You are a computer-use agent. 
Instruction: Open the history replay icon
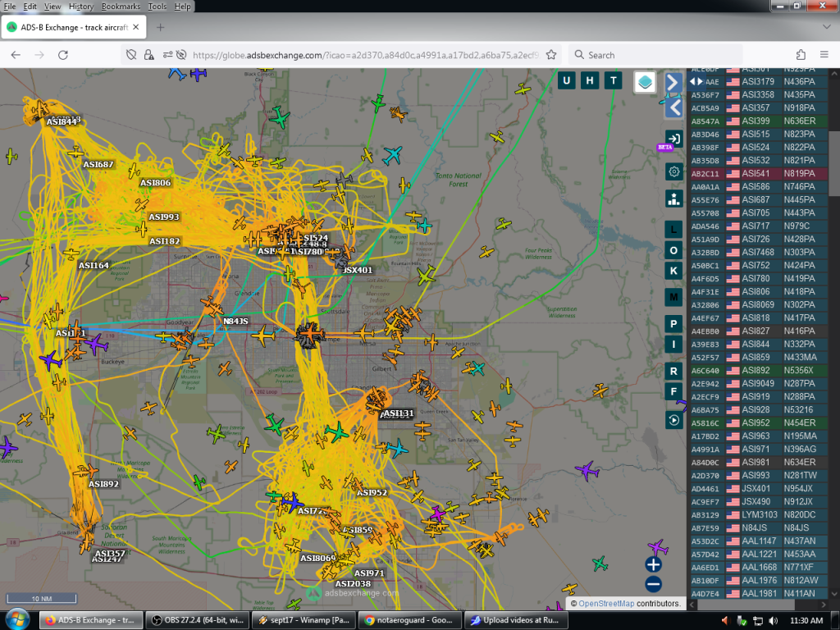673,421
